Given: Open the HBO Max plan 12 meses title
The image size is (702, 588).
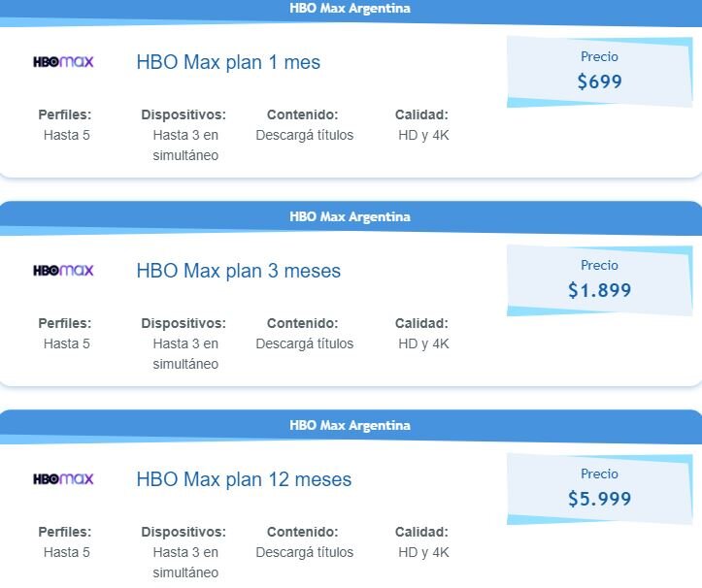Looking at the screenshot, I should [244, 479].
